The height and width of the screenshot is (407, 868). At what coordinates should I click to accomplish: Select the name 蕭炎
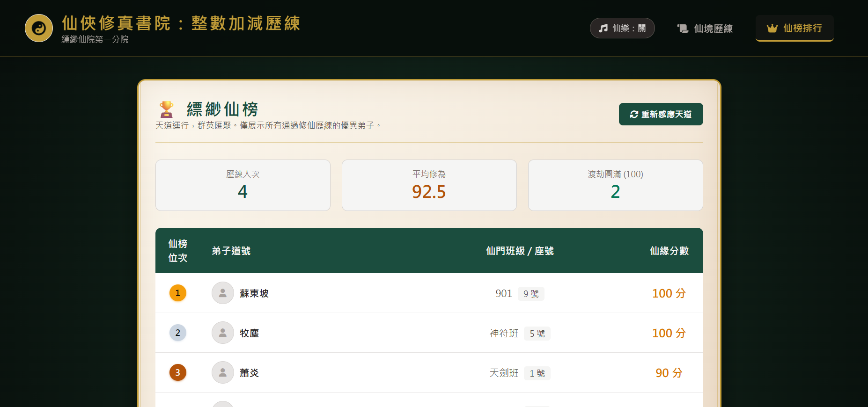pyautogui.click(x=250, y=373)
